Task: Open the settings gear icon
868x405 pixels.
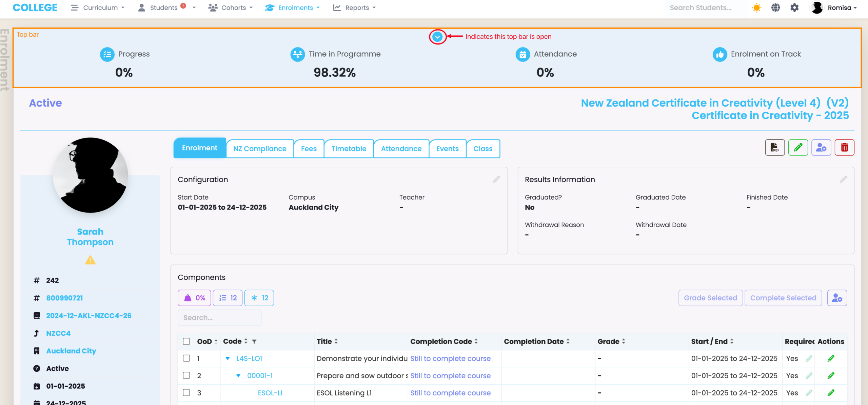Action: point(794,7)
